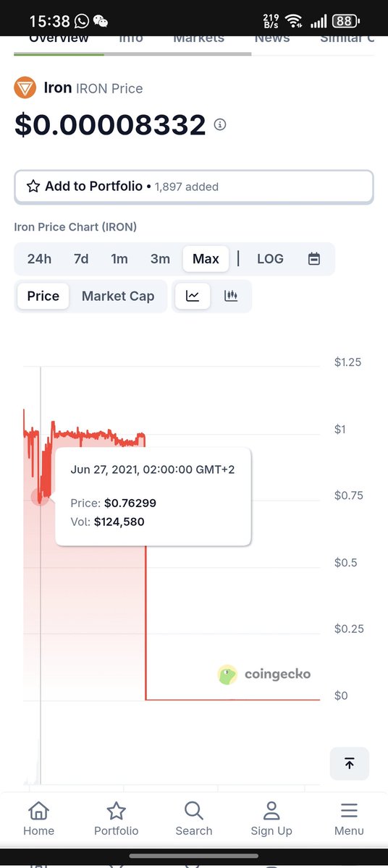Select the 1m time range

pyautogui.click(x=119, y=259)
